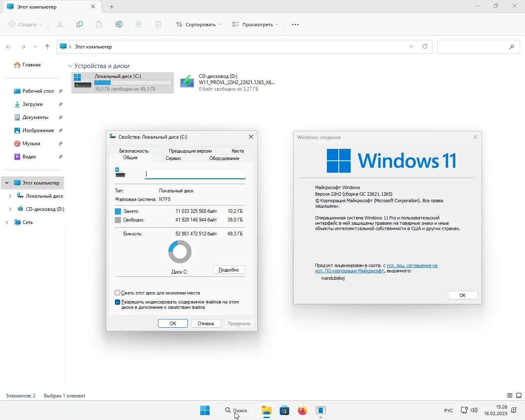Click the Paste clipboard icon in toolbar
The image size is (525, 420).
[99, 24]
